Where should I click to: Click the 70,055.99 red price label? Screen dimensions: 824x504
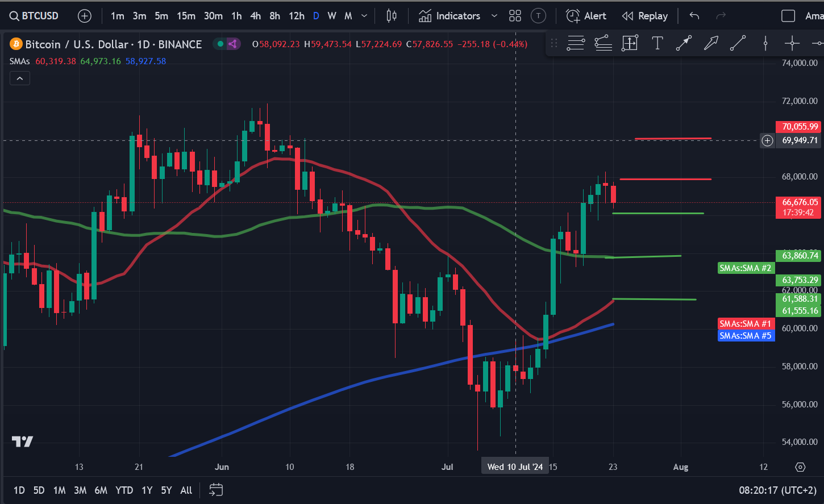tap(800, 127)
